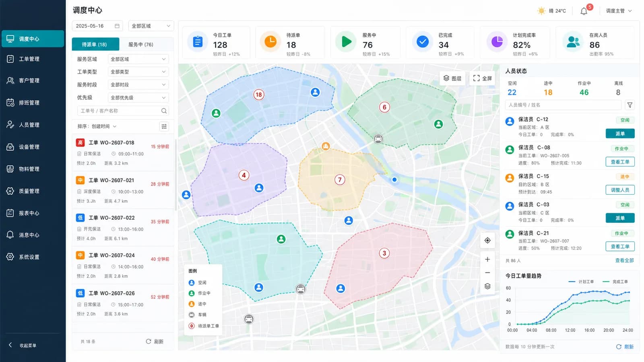Refresh the 今日工单量趋势 chart
The width and height of the screenshot is (644, 362).
pyautogui.click(x=625, y=347)
